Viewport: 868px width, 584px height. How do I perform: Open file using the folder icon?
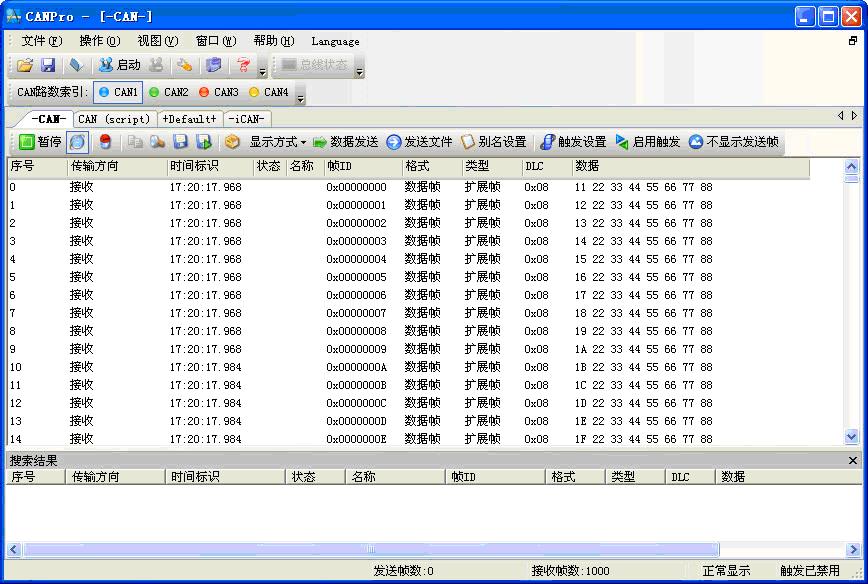[25, 65]
